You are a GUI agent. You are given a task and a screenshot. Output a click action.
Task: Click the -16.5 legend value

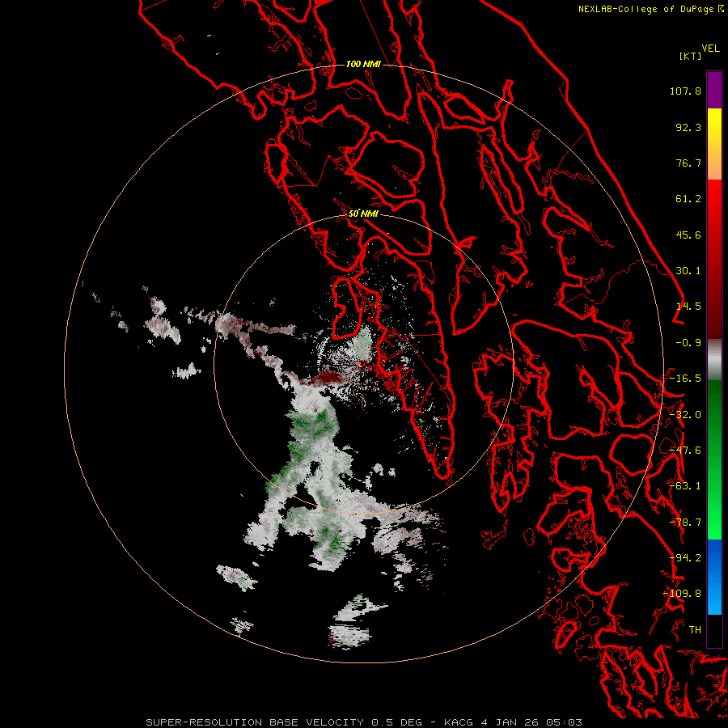click(x=685, y=379)
